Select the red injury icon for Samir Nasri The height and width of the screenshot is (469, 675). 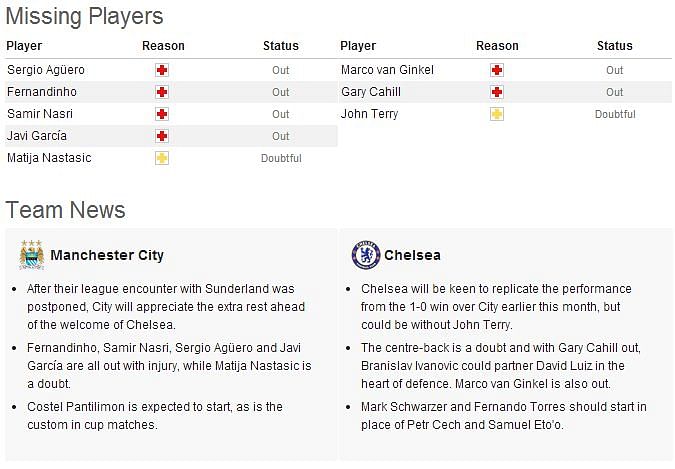pos(162,114)
